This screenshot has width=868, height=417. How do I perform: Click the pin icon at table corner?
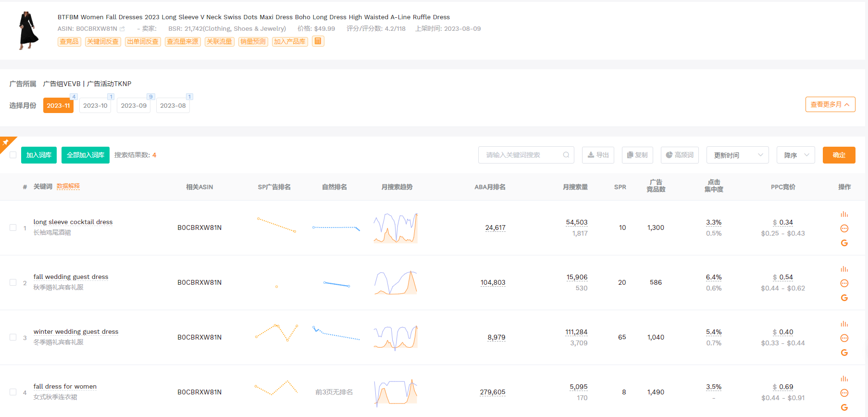[x=6, y=142]
